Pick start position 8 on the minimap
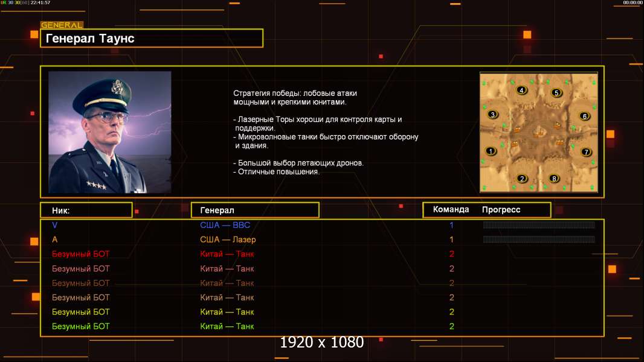This screenshot has width=644, height=362. click(x=554, y=179)
